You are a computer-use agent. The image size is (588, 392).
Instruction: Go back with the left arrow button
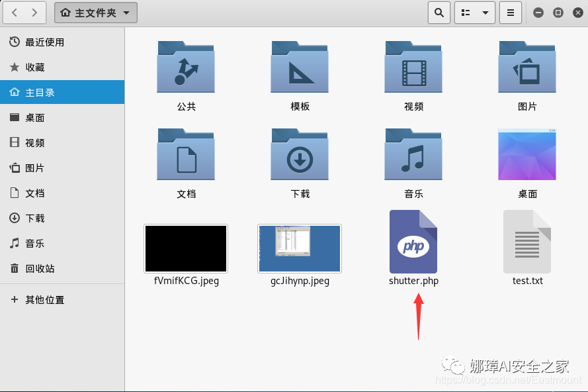point(15,13)
